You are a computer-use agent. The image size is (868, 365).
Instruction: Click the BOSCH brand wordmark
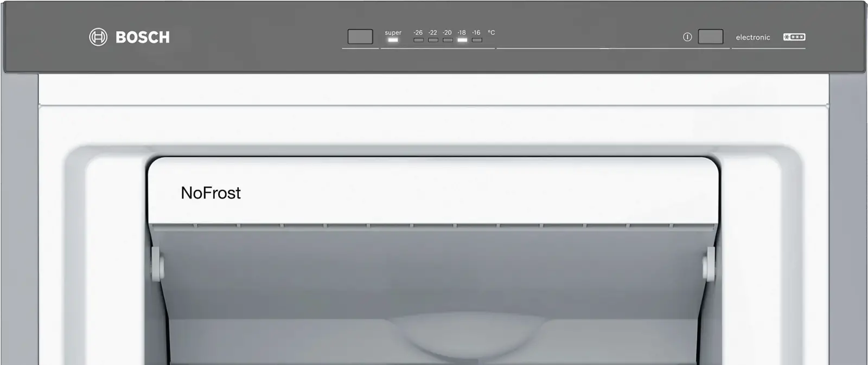[143, 37]
